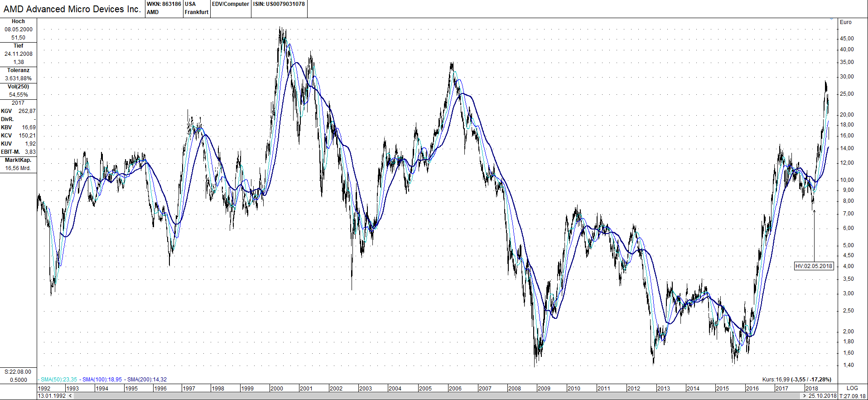This screenshot has width=868, height=400.
Task: Click the Toleranz 3.631,88% value
Action: [19, 78]
